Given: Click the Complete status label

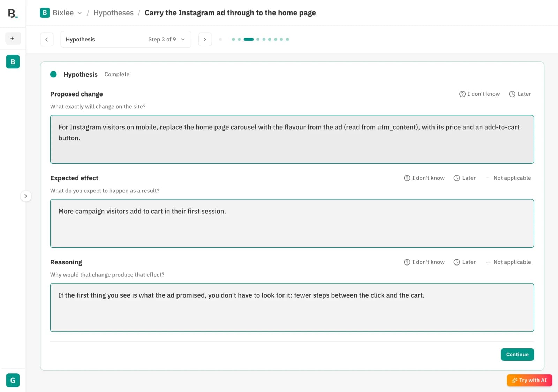Looking at the screenshot, I should tap(117, 74).
